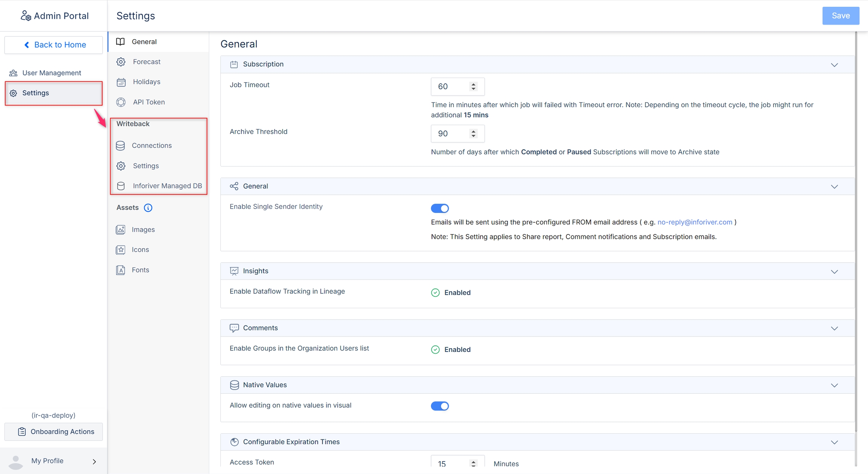The width and height of the screenshot is (868, 474).
Task: Open Forecast settings via gear icon
Action: coord(121,62)
